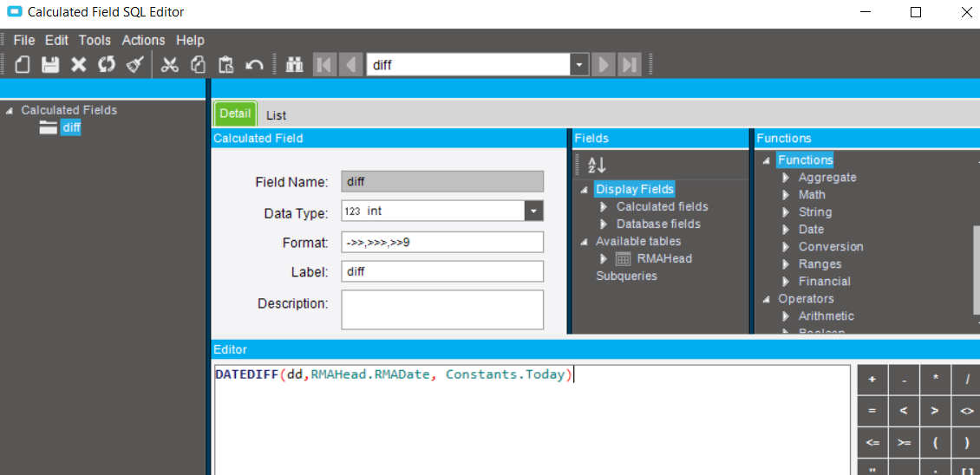Open the Tools menu
The height and width of the screenshot is (475, 980).
coord(95,40)
